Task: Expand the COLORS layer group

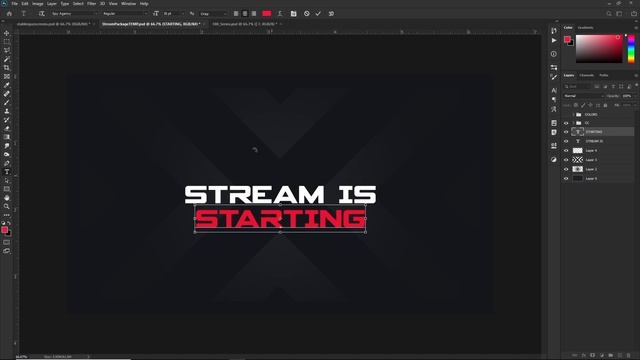Action: (x=573, y=114)
